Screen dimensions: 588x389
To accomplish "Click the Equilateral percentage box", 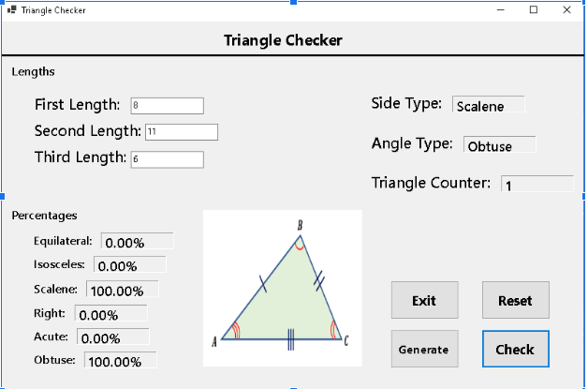I will [x=137, y=242].
